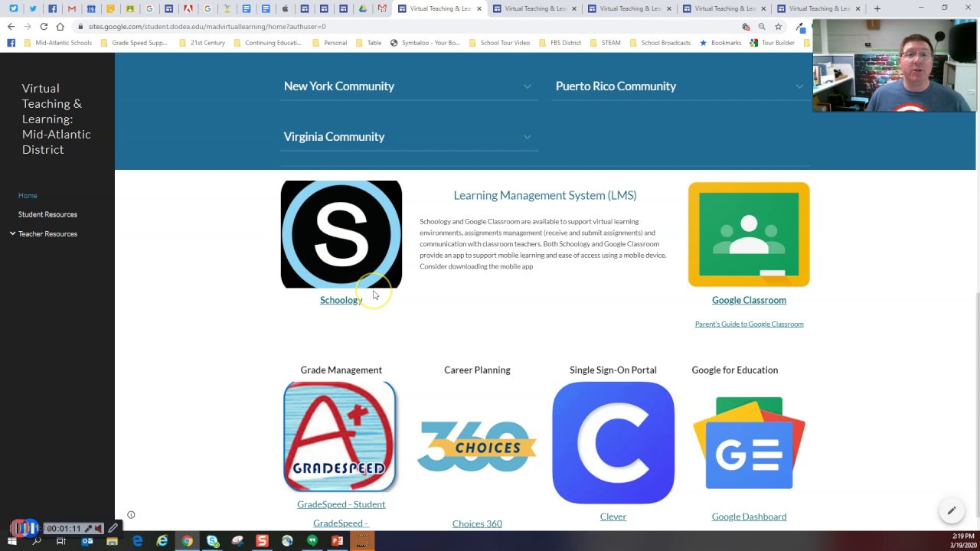Collapse the Teacher Resources sidebar item

(12, 233)
